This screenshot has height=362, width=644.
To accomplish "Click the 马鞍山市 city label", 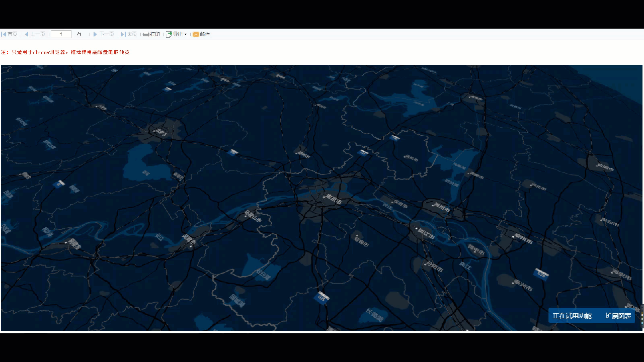I will click(253, 217).
